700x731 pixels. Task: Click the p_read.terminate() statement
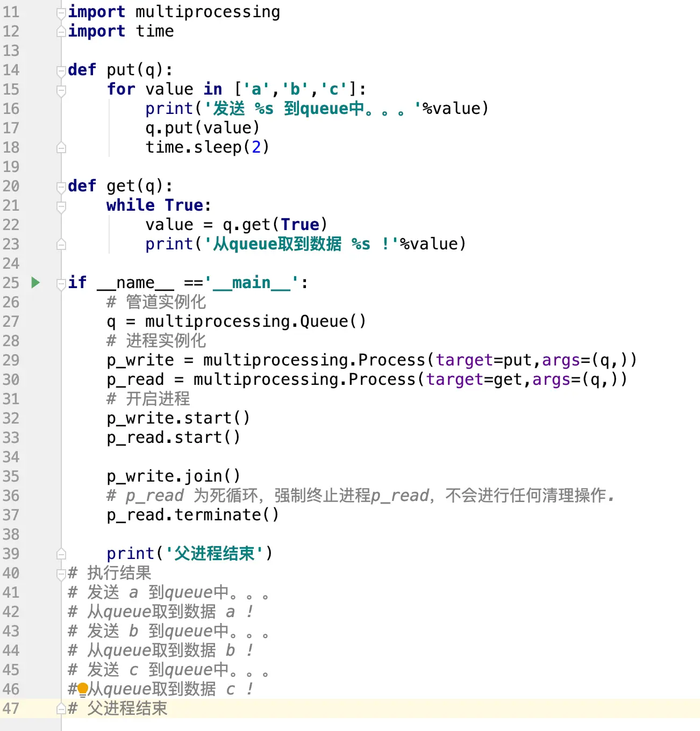click(x=193, y=515)
